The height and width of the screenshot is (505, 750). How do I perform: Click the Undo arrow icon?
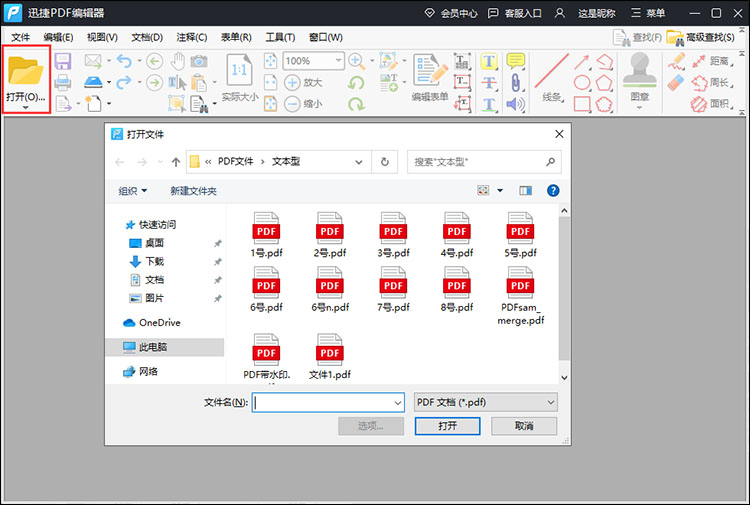[124, 61]
